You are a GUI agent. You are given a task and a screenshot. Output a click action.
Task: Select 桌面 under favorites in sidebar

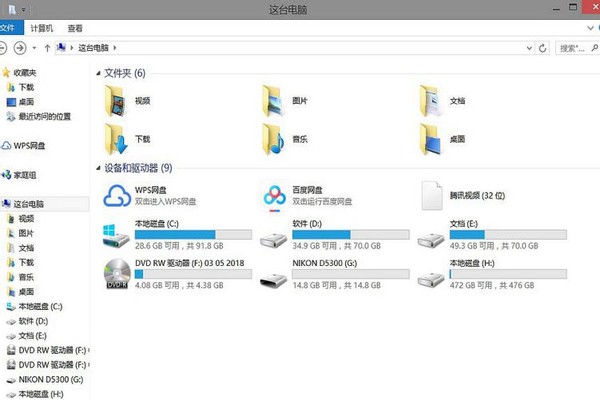[26, 101]
